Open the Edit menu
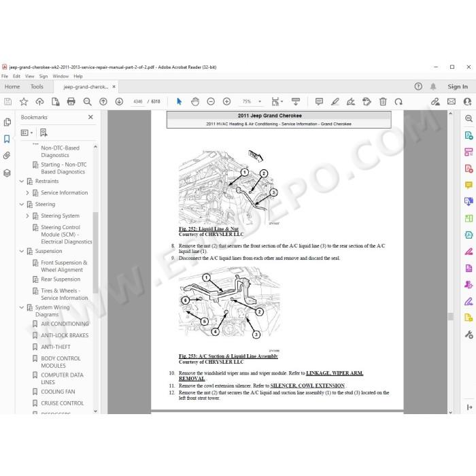The height and width of the screenshot is (476, 476). tap(16, 76)
